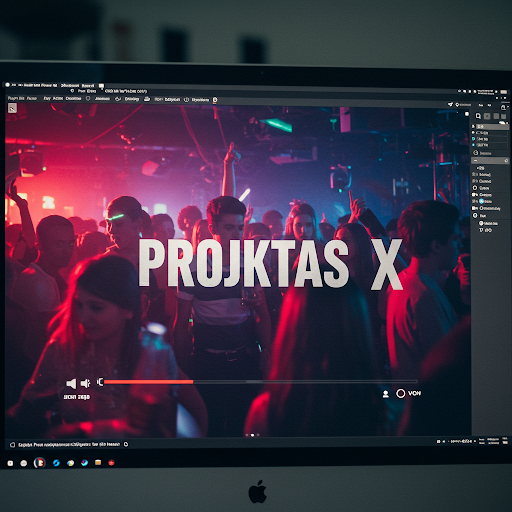Expand the highlighted top row in side panel
The image size is (512, 512).
[473, 126]
